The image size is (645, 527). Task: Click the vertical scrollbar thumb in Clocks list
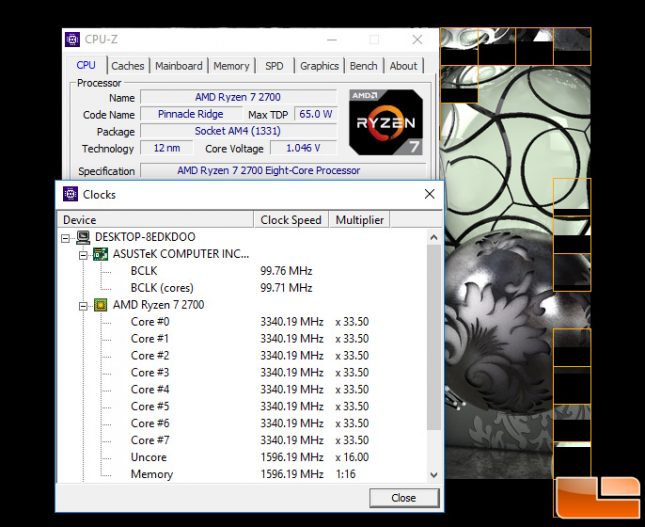pyautogui.click(x=434, y=337)
